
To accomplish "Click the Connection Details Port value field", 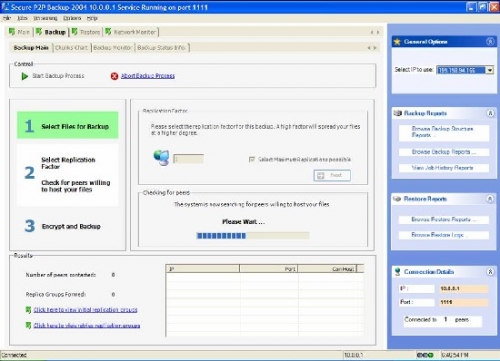I will tap(464, 302).
